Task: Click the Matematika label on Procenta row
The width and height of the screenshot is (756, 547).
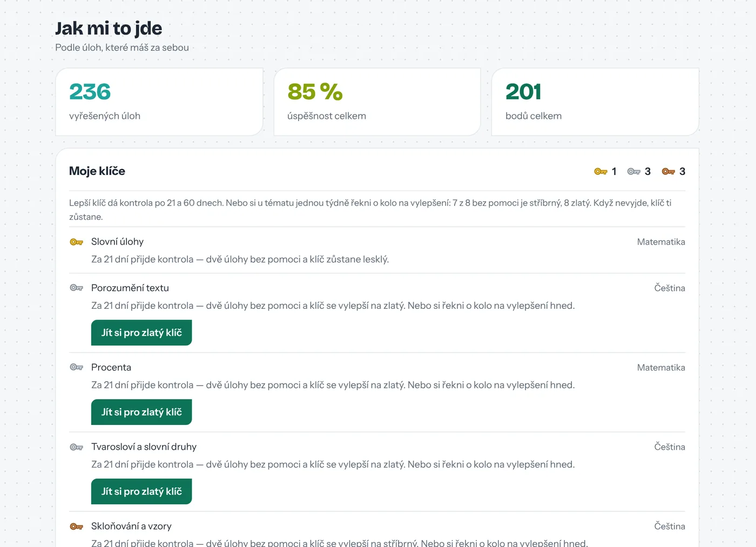Action: [661, 368]
